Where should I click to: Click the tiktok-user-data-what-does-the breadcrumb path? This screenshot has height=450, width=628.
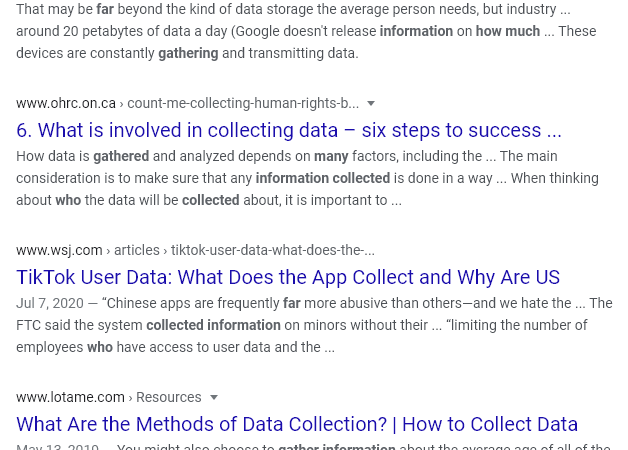pos(273,250)
